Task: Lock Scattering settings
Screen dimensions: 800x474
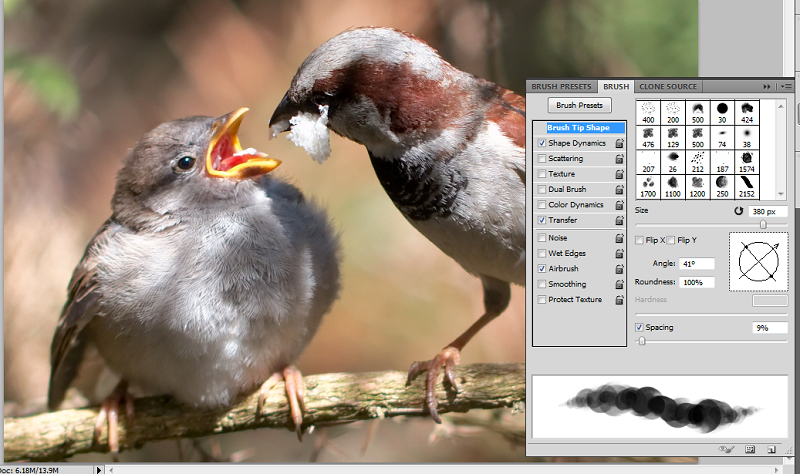Action: (619, 159)
